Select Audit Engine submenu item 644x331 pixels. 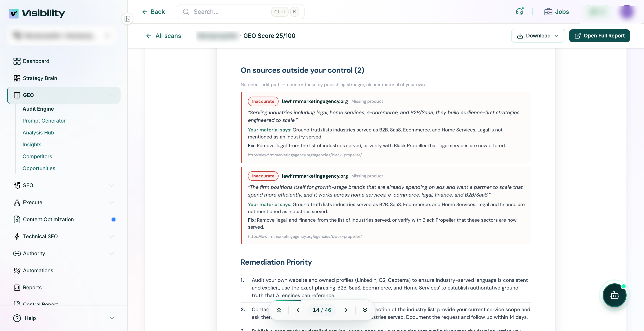38,109
